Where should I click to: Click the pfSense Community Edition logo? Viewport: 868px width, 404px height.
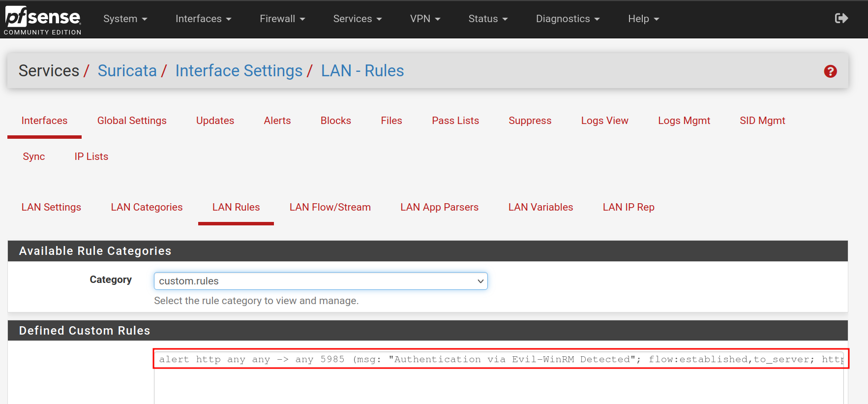pos(43,20)
